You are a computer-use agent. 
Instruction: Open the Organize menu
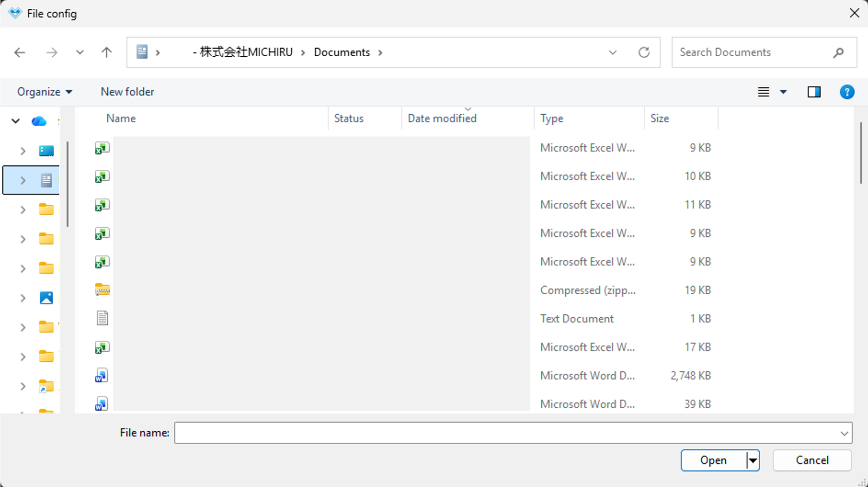[x=44, y=92]
